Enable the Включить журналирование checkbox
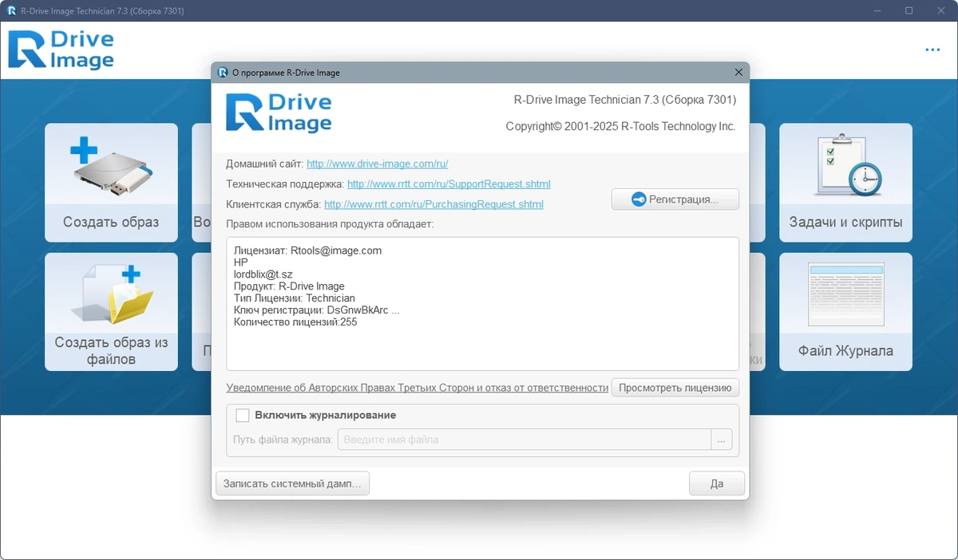The height and width of the screenshot is (560, 958). pyautogui.click(x=243, y=415)
